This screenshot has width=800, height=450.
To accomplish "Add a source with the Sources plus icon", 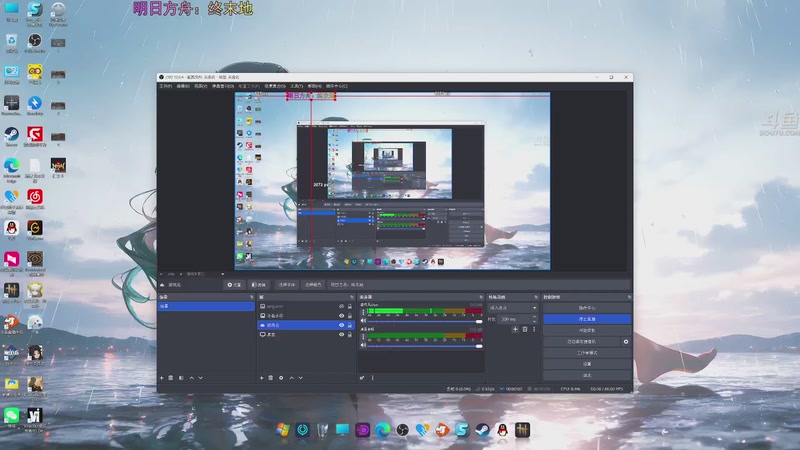I will (x=262, y=378).
